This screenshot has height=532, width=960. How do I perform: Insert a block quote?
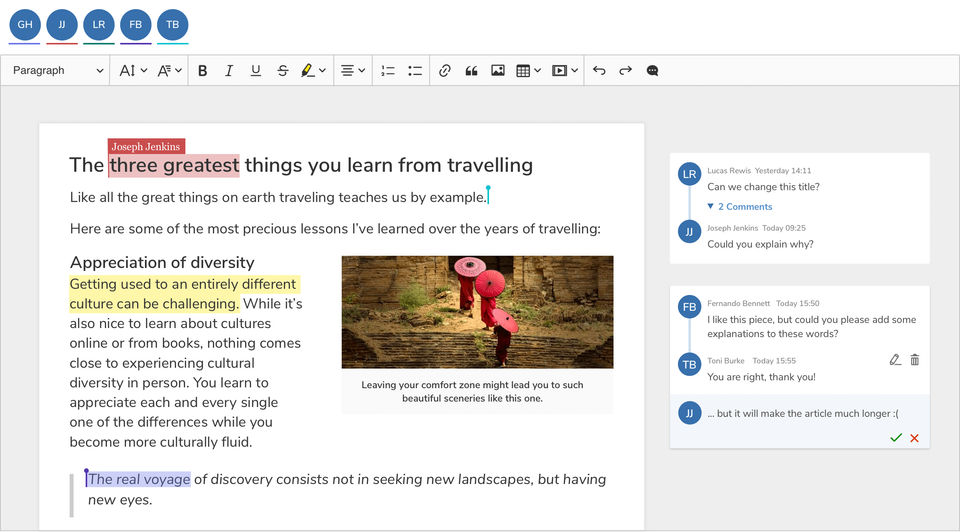coord(471,71)
